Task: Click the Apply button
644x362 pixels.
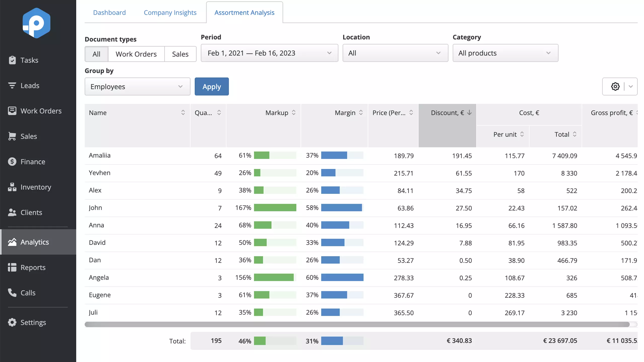Action: pos(212,86)
